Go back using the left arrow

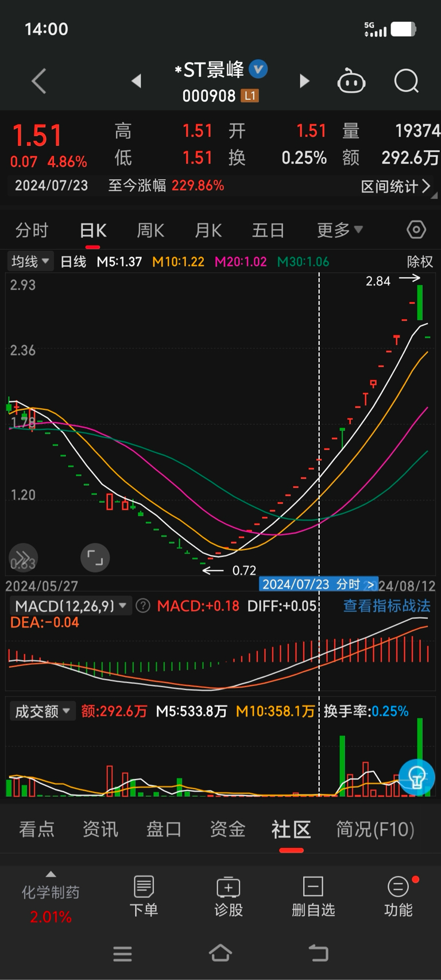39,81
